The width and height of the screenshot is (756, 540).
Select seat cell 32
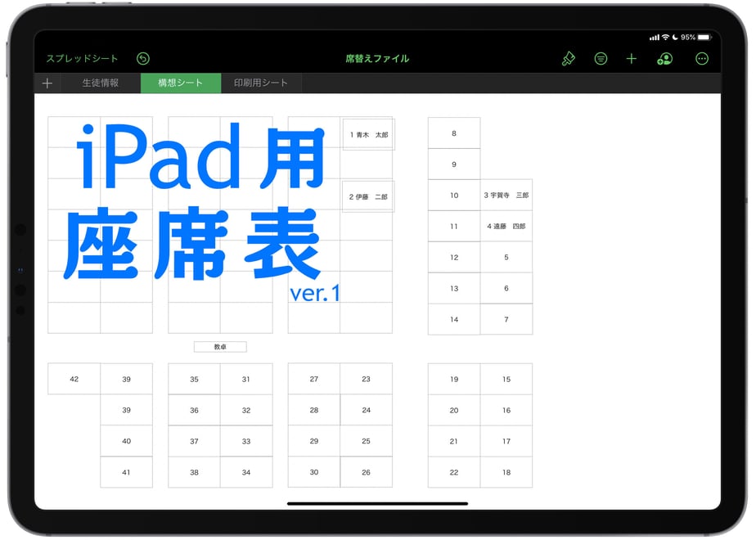tap(246, 410)
